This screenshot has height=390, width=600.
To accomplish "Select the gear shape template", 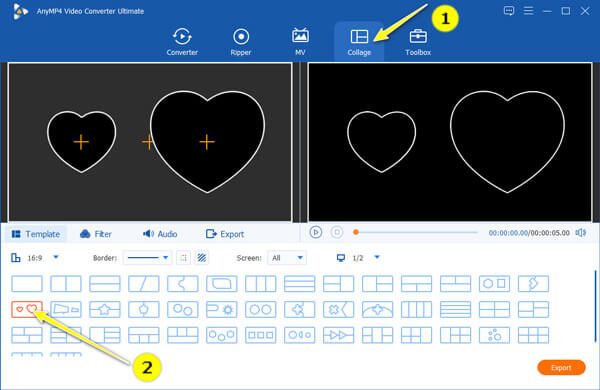I will 222,309.
